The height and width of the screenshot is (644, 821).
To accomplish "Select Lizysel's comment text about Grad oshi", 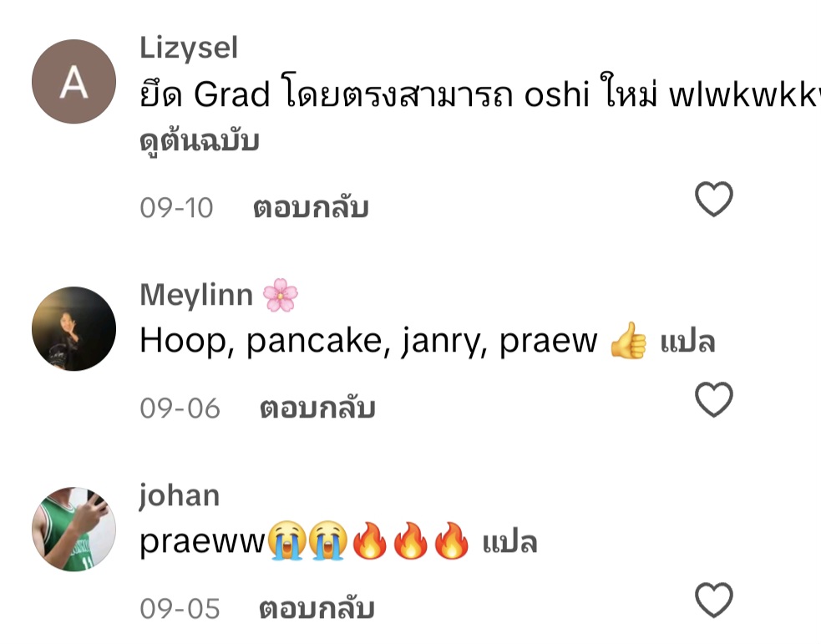I will 480,94.
